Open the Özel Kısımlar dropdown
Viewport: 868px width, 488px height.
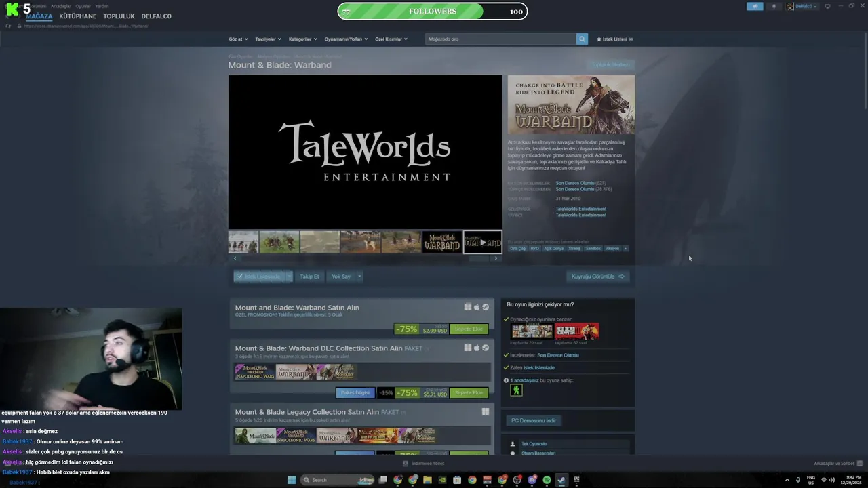(391, 39)
